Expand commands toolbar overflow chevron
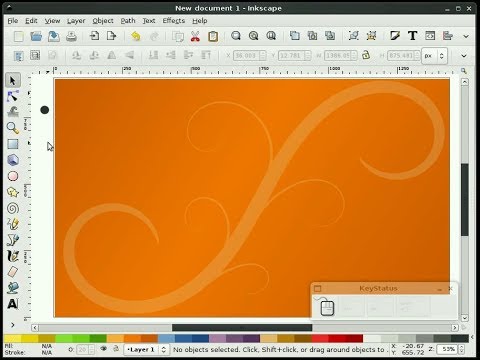480x360 pixels. (x=466, y=36)
